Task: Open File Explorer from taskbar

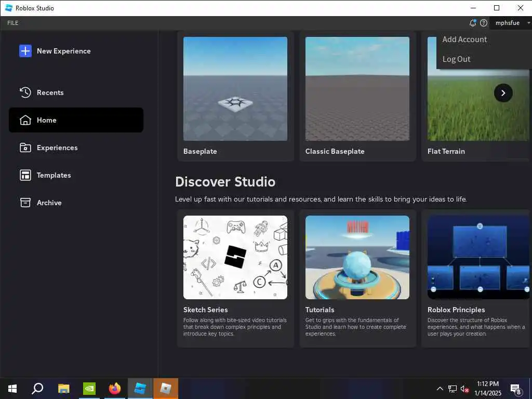Action: pyautogui.click(x=63, y=389)
